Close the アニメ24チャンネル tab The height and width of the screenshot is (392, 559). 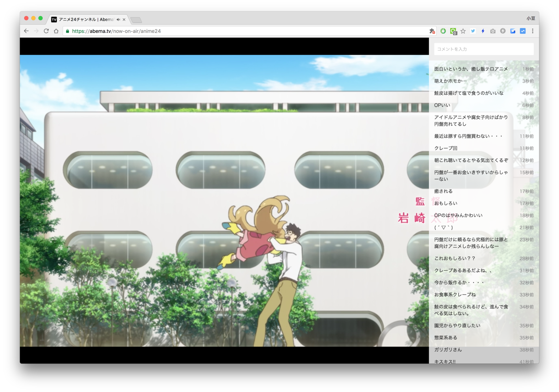click(x=124, y=20)
